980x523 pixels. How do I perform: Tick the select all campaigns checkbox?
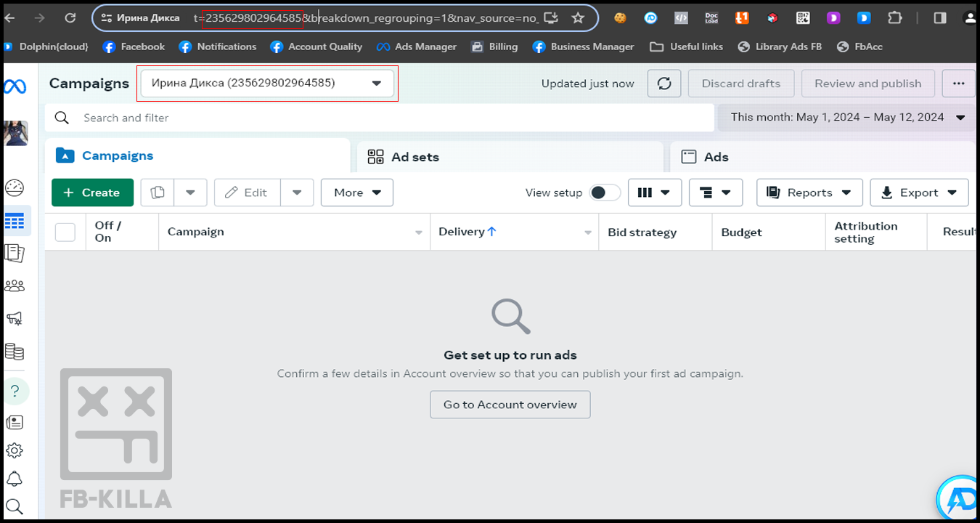[x=65, y=232]
